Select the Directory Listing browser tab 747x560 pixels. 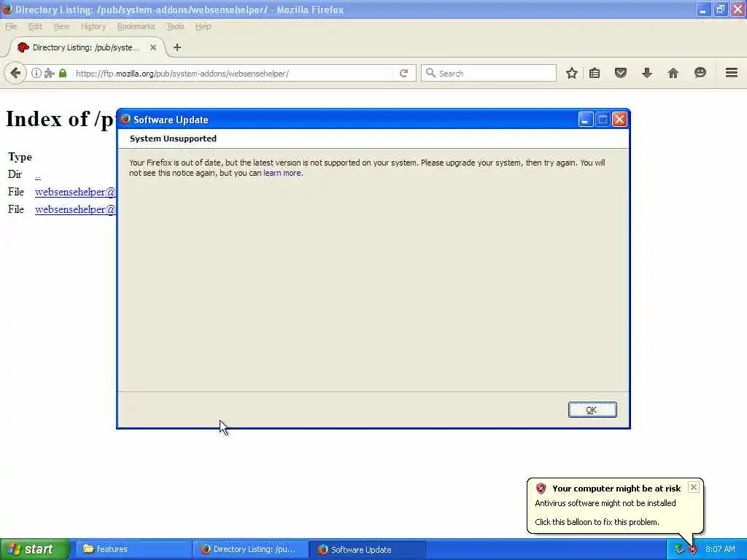[86, 47]
